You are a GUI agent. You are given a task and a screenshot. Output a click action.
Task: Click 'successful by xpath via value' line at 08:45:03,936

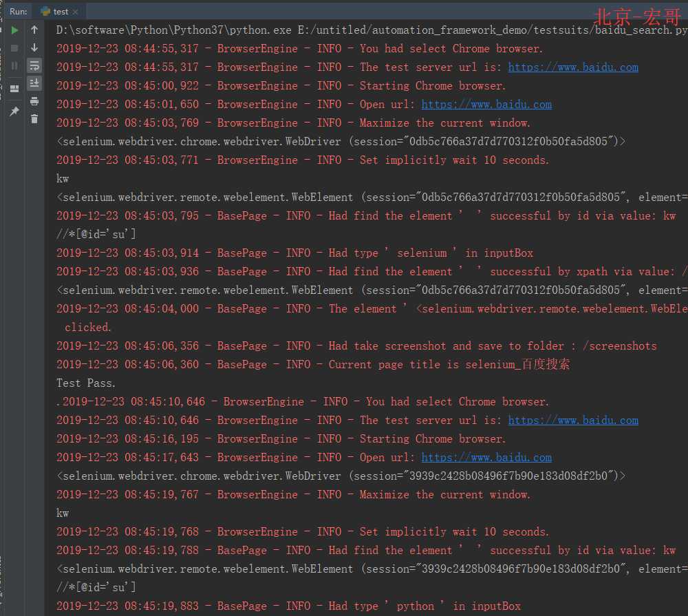(x=372, y=271)
